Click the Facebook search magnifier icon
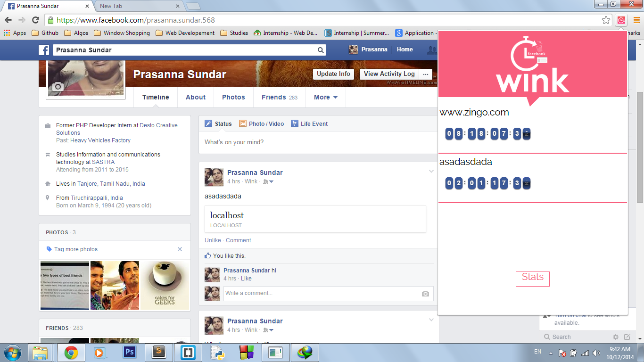 click(x=321, y=50)
